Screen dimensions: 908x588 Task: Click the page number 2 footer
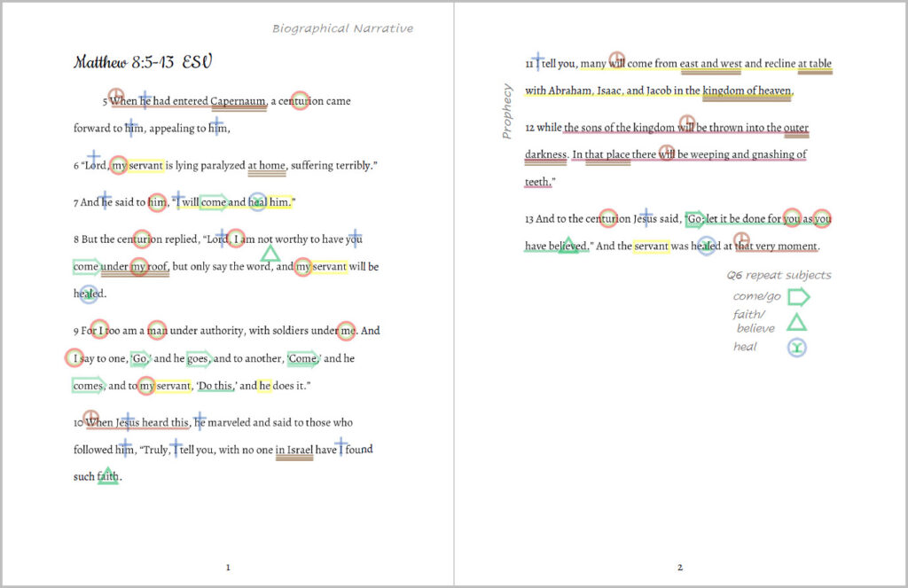pos(680,568)
